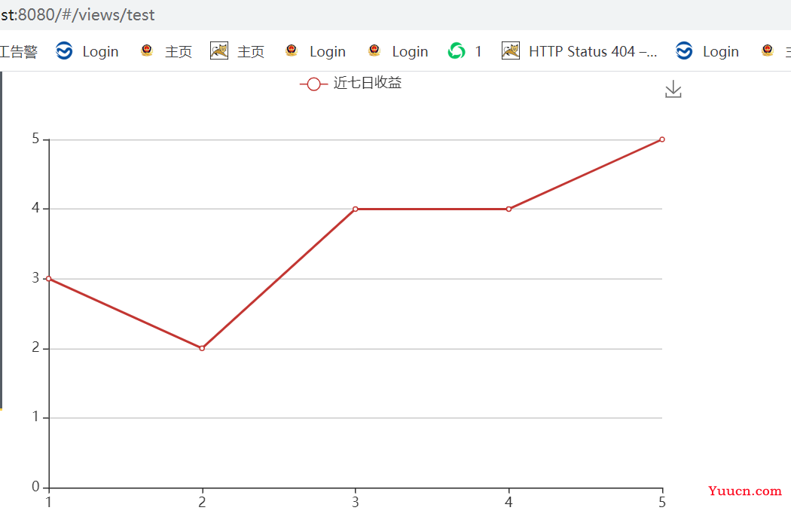Select the data point with value 3 at x 1

click(48, 279)
